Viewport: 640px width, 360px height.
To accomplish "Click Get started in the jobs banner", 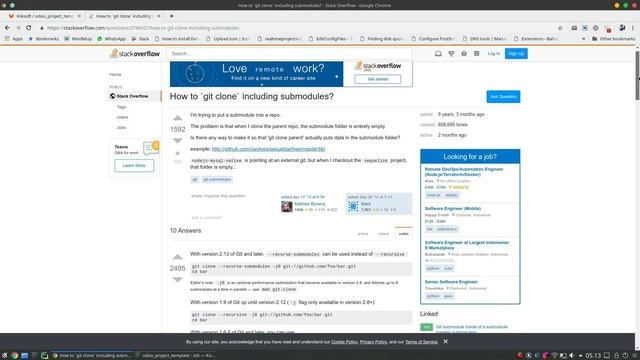I will [378, 79].
